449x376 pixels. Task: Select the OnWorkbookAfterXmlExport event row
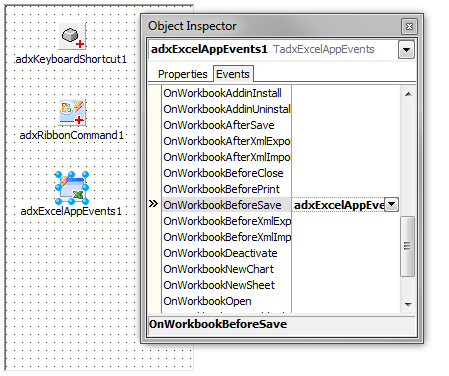click(x=227, y=141)
